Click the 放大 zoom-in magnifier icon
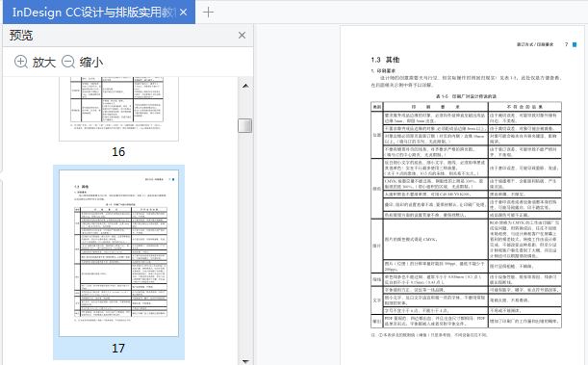This screenshot has width=588, height=365. pyautogui.click(x=21, y=62)
